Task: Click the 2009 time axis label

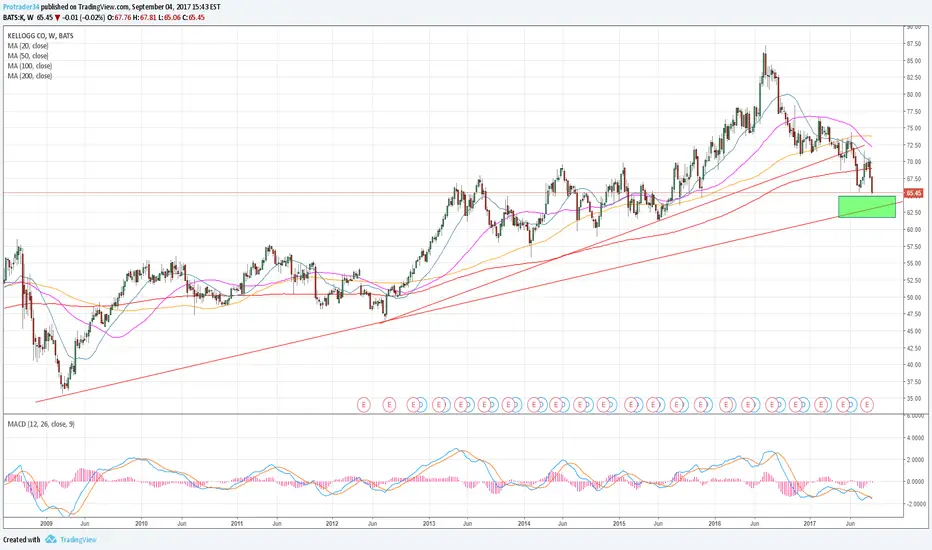Action: 46,524
